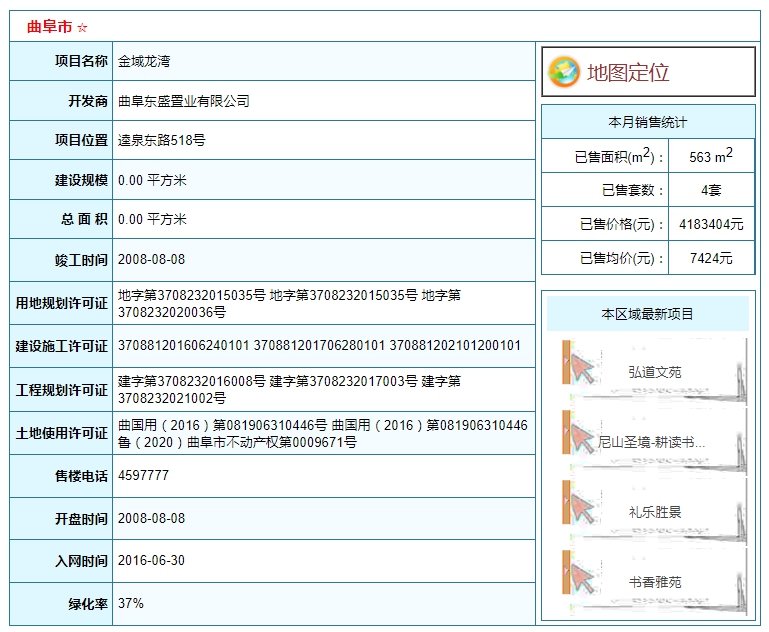The width and height of the screenshot is (769, 632).
Task: Click the sold units value 4套
Action: click(x=711, y=190)
